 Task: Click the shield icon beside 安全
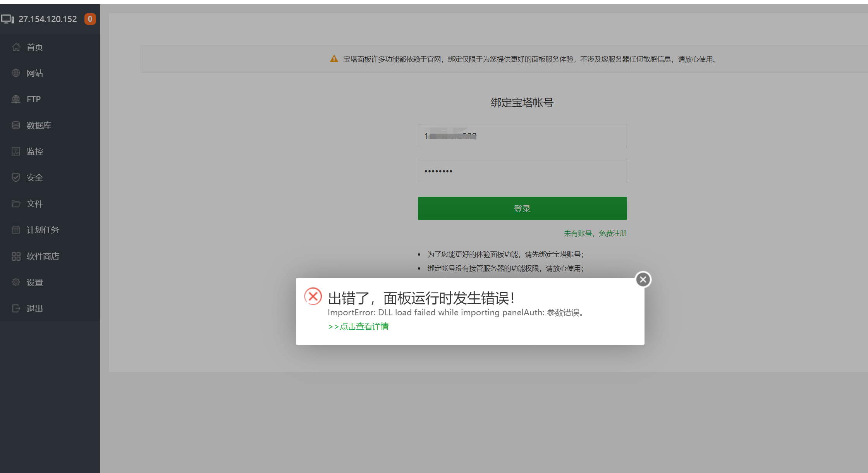(x=16, y=177)
